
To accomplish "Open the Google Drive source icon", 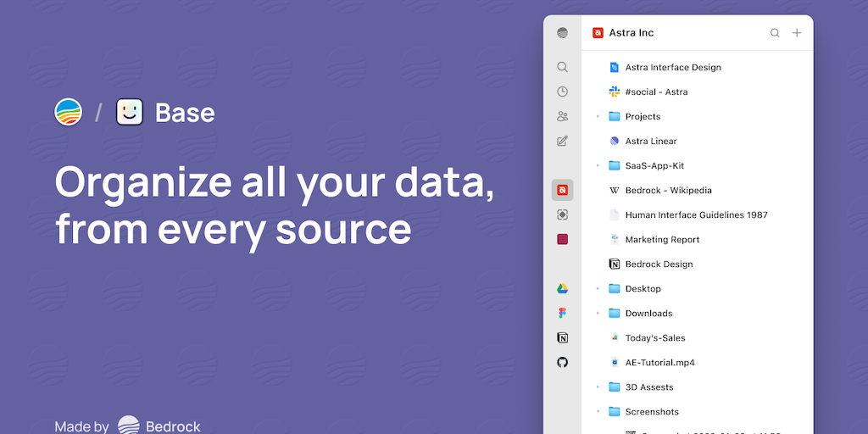I will [x=562, y=288].
